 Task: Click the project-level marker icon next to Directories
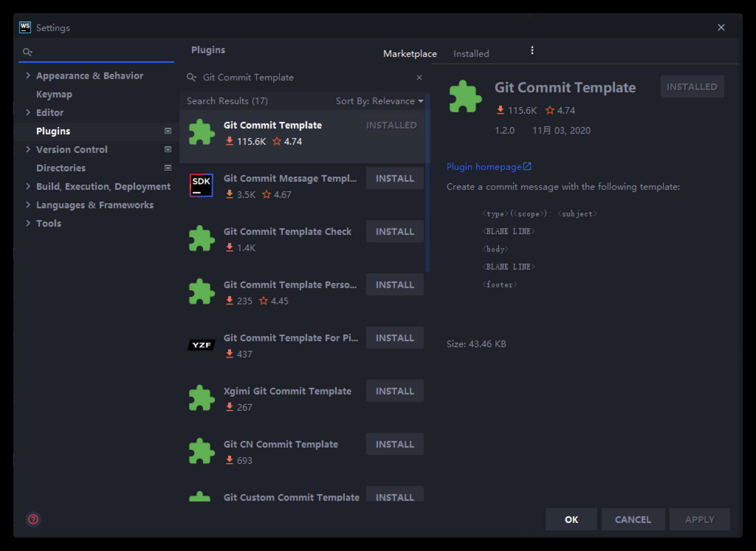(168, 168)
